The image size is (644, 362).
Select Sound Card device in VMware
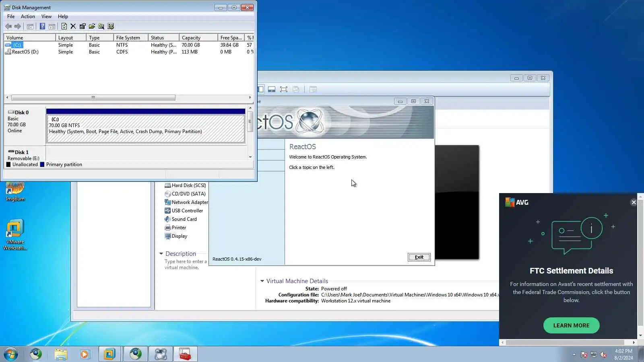181,219
